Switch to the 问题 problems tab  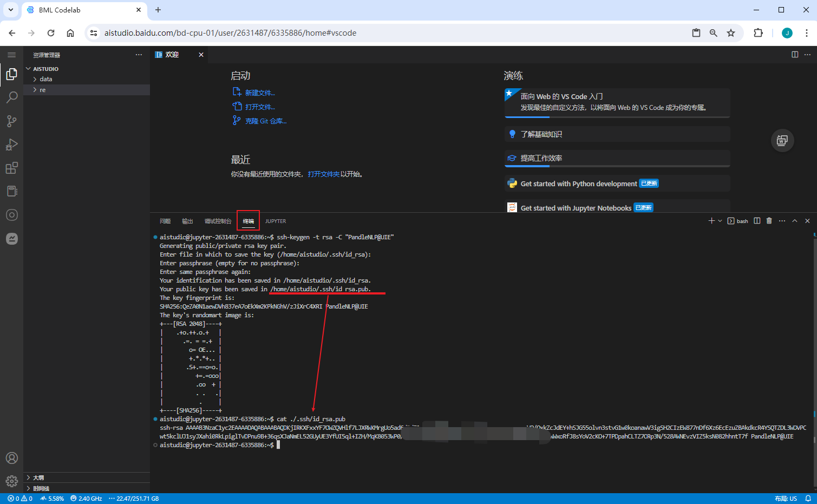click(165, 221)
